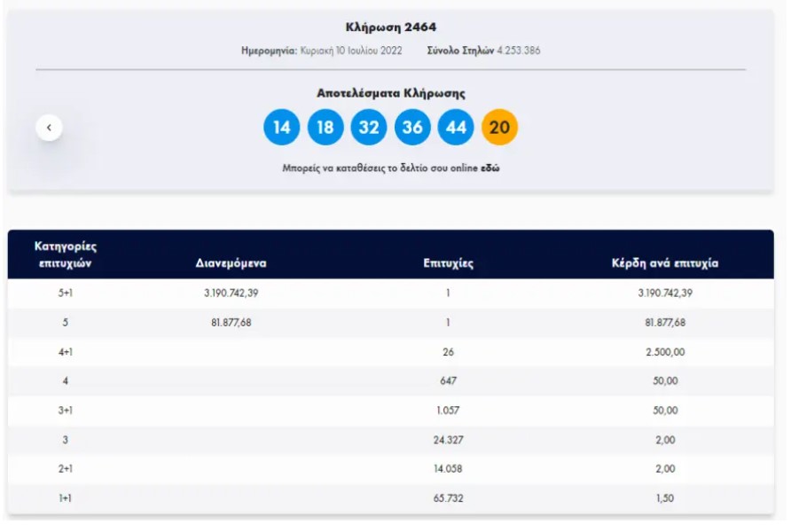The image size is (791, 532).
Task: Select the blue ball numbered 44
Action: pos(456,127)
